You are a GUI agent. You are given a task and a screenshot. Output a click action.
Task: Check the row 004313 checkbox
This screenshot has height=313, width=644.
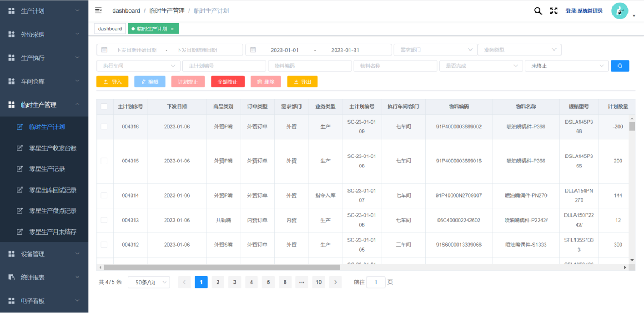point(104,220)
